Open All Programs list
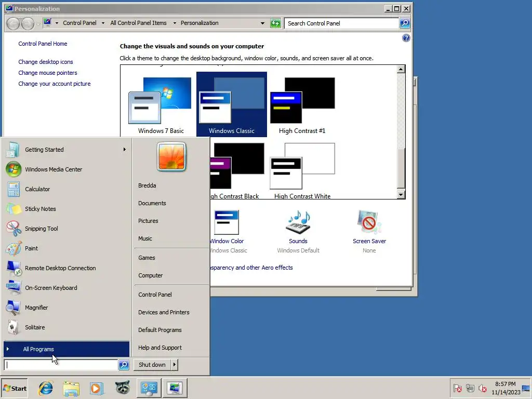Viewport: 532px width, 399px height. tap(66, 349)
